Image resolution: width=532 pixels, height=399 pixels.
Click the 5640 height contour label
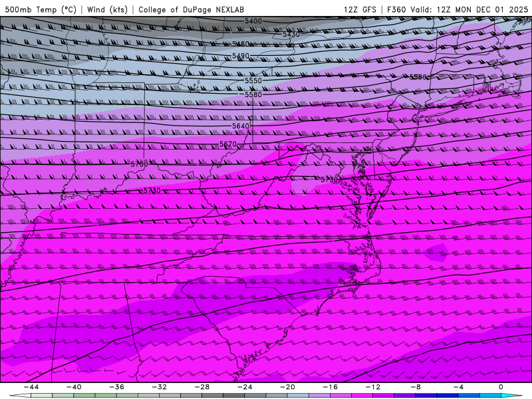[241, 126]
